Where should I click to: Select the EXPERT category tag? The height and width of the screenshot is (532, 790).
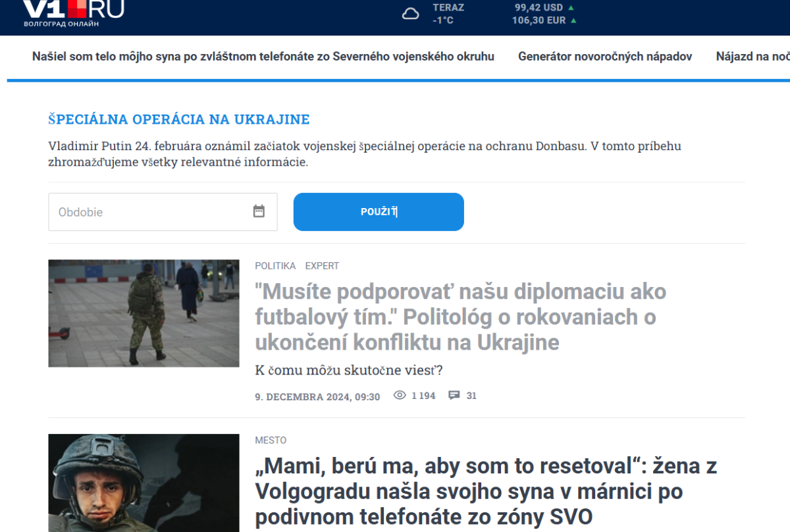322,266
